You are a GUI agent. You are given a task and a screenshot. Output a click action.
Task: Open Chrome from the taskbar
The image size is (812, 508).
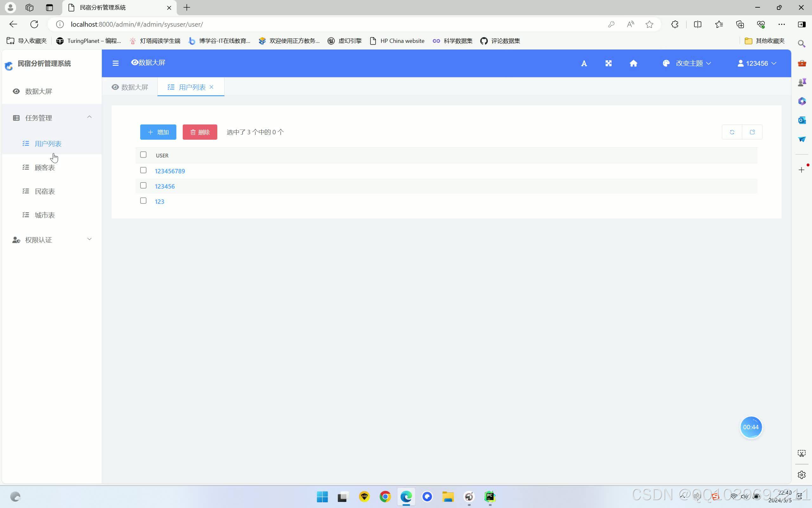tap(385, 497)
